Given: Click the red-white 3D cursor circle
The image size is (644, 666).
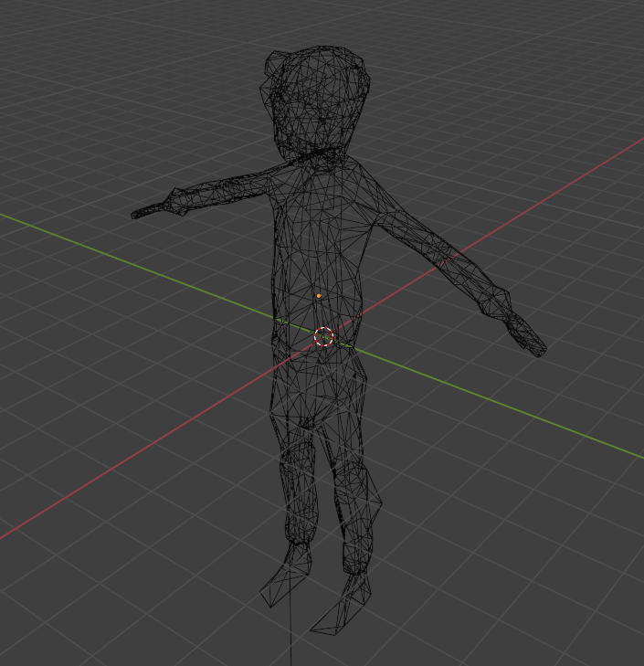Looking at the screenshot, I should coord(324,337).
